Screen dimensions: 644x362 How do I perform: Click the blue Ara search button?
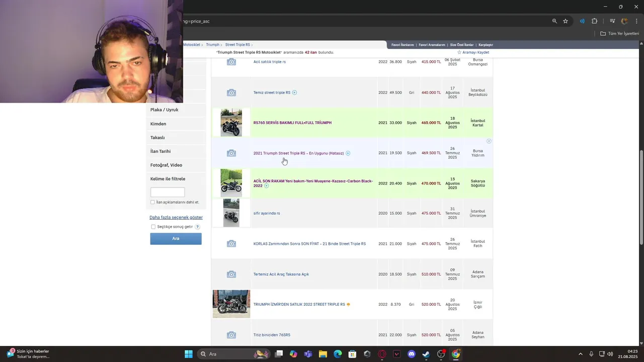[176, 238]
